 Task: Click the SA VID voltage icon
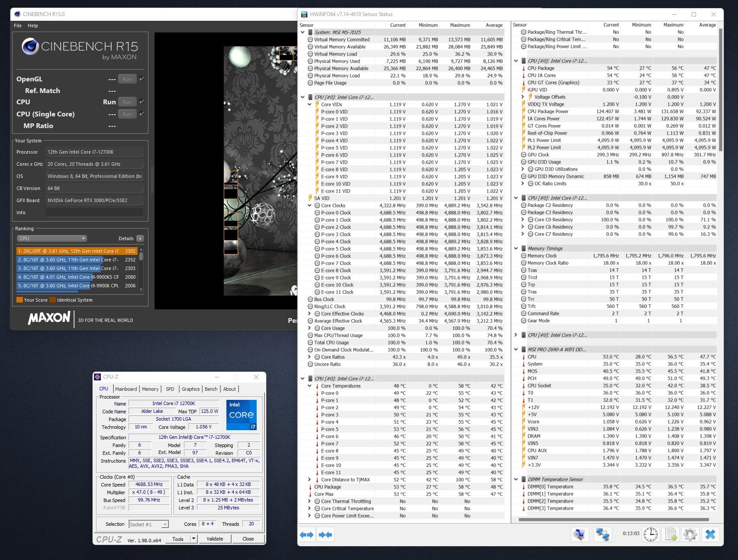point(310,198)
